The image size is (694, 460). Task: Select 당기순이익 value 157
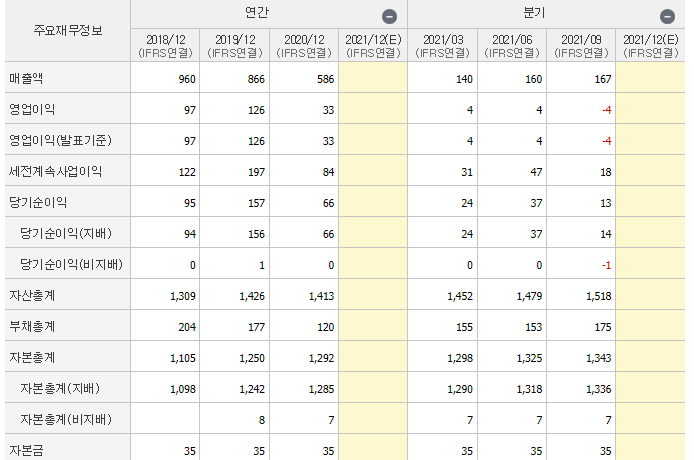pos(256,203)
